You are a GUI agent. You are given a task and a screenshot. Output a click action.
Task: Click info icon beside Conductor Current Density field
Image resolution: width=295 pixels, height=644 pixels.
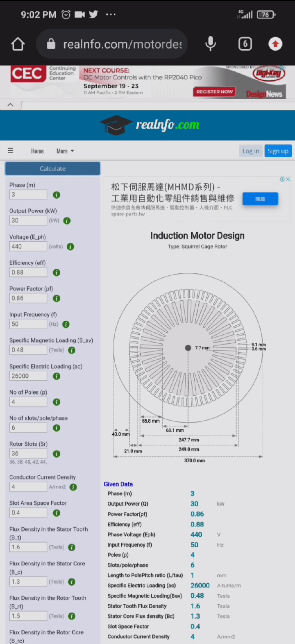click(73, 487)
